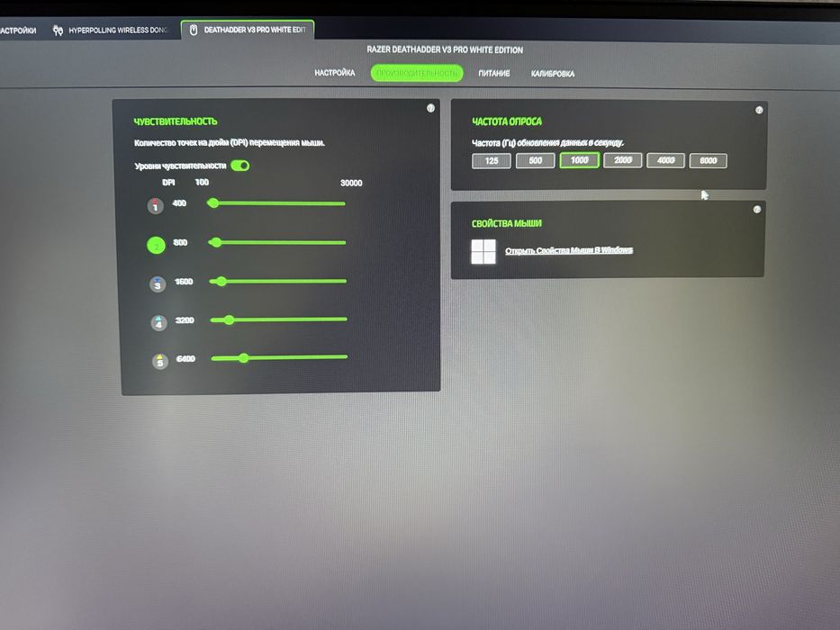This screenshot has height=630, width=840.
Task: Set polling rate to 500 Hz
Action: click(x=535, y=160)
